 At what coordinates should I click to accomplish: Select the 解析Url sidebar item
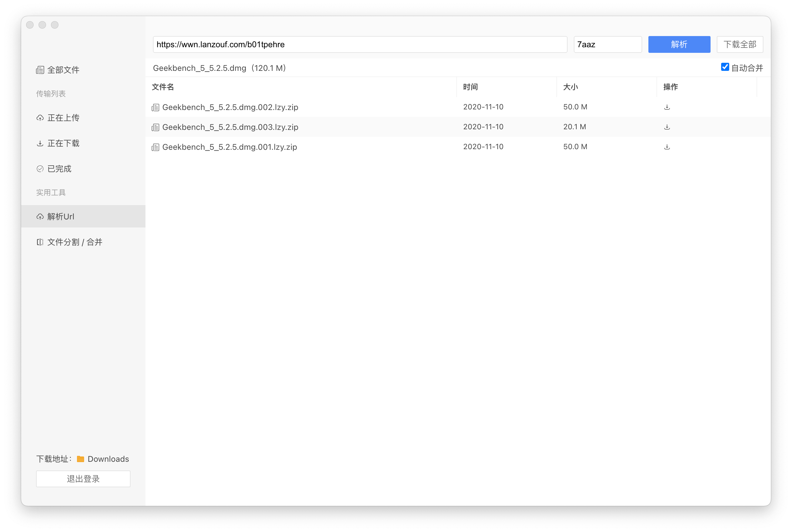[x=60, y=217]
